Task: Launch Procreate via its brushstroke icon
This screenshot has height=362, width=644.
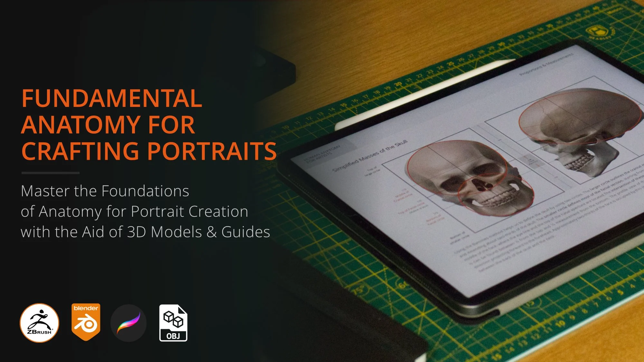Action: tap(128, 322)
